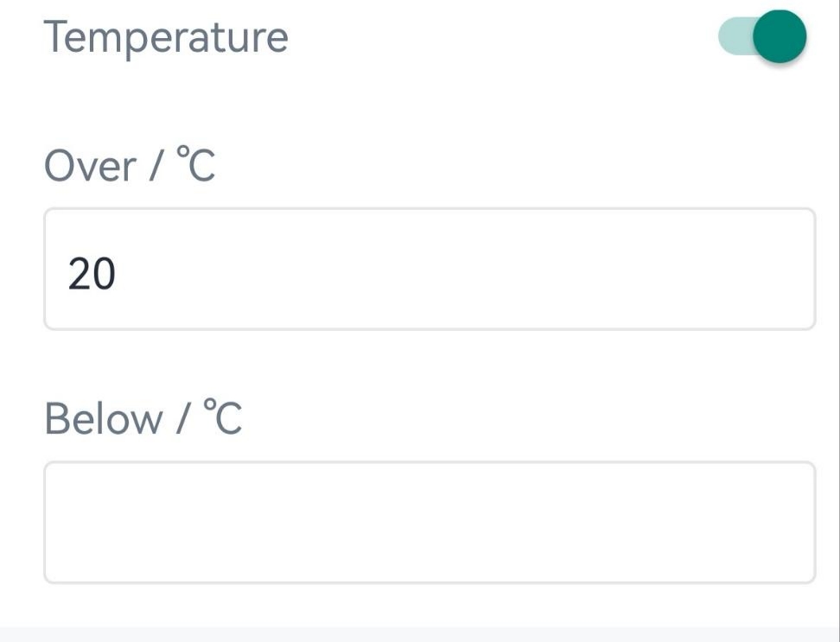This screenshot has width=840, height=642.
Task: Click the °C unit beside Over
Action: click(195, 164)
